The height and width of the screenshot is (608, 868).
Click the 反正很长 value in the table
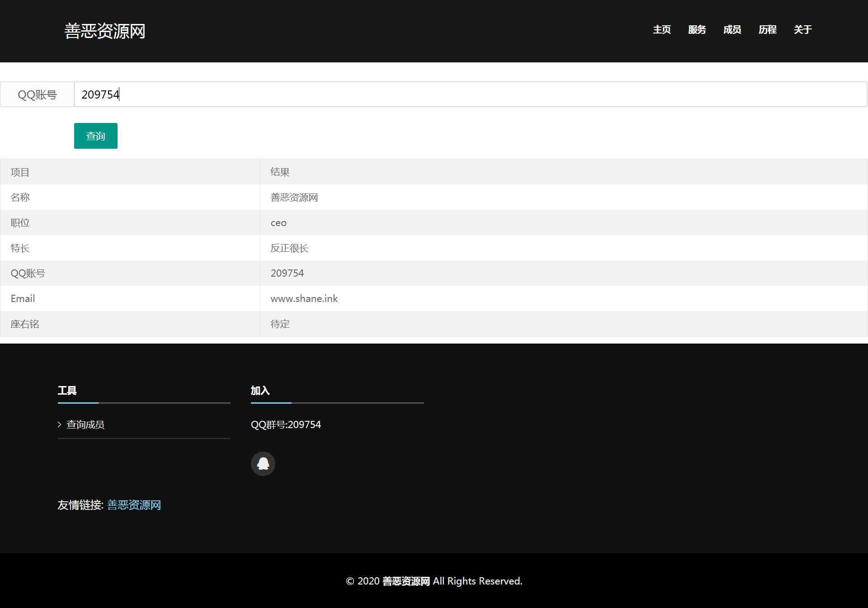point(289,248)
